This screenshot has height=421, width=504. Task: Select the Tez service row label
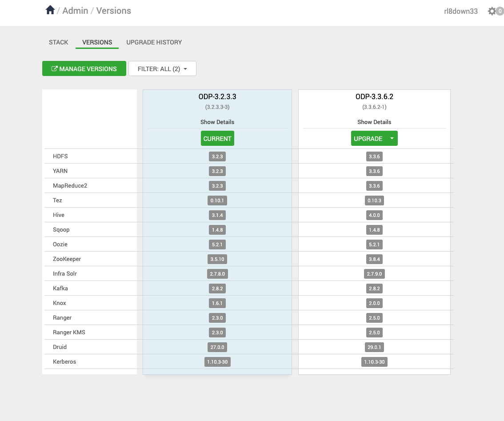click(x=57, y=200)
